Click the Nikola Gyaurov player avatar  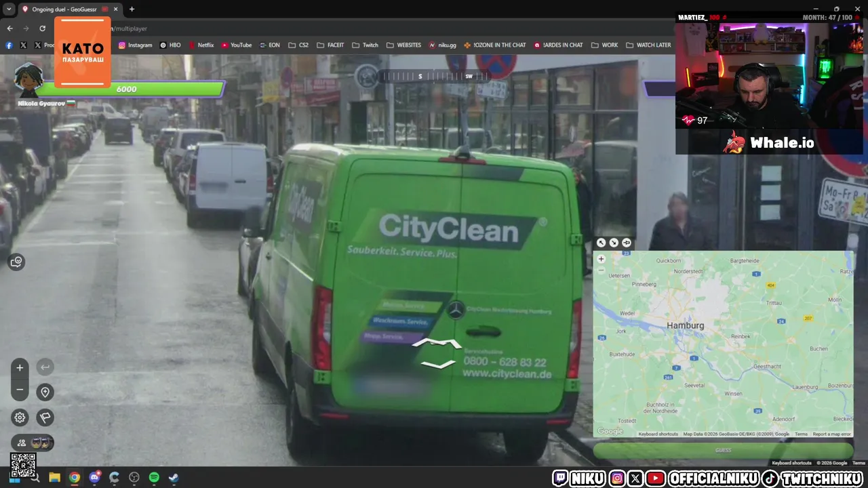click(x=28, y=81)
